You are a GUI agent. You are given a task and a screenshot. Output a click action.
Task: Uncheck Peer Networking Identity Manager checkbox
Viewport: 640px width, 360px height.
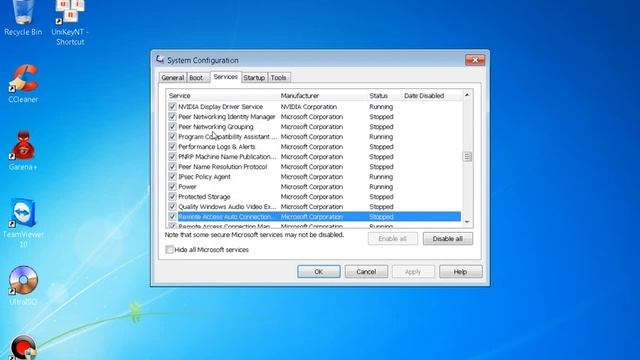(172, 117)
